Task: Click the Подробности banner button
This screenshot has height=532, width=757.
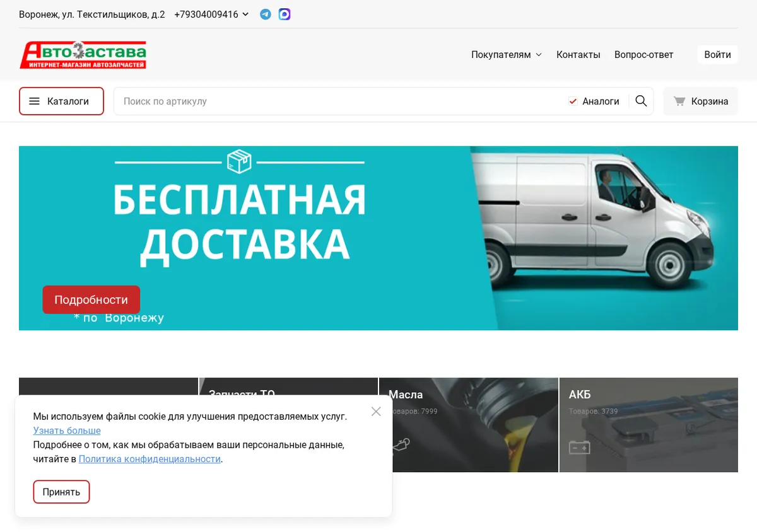Action: [91, 299]
